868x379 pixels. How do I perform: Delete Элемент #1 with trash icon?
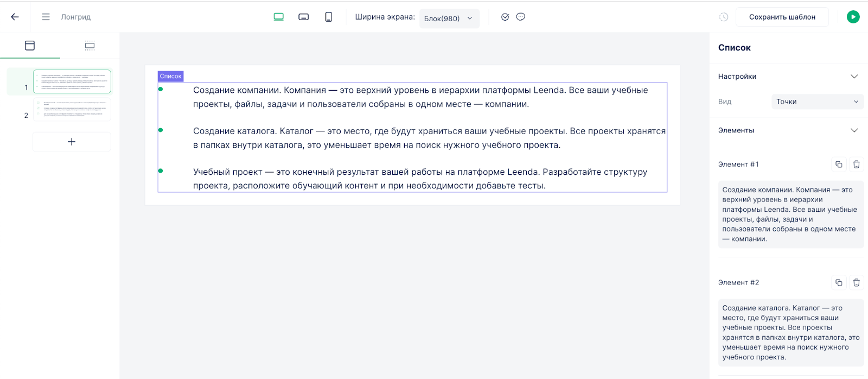pyautogui.click(x=856, y=164)
